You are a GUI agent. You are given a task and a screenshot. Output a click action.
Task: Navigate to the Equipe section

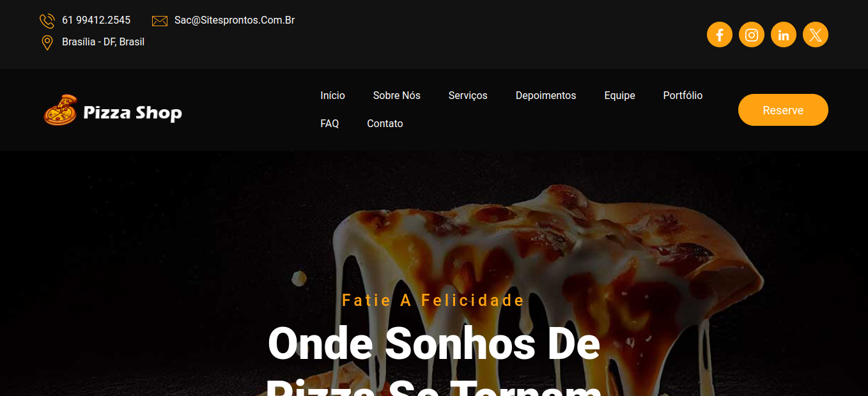point(619,95)
